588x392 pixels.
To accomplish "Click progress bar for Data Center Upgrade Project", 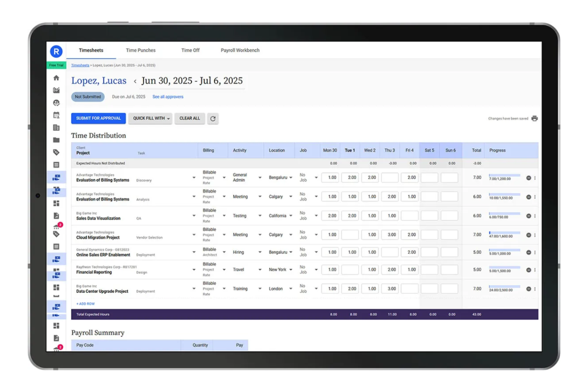I will (x=504, y=286).
